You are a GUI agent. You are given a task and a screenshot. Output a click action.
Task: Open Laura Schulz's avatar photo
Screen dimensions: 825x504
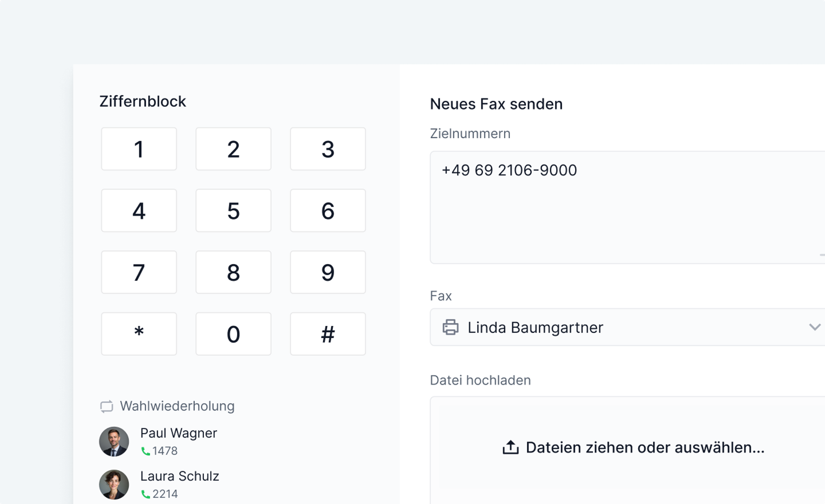point(114,484)
